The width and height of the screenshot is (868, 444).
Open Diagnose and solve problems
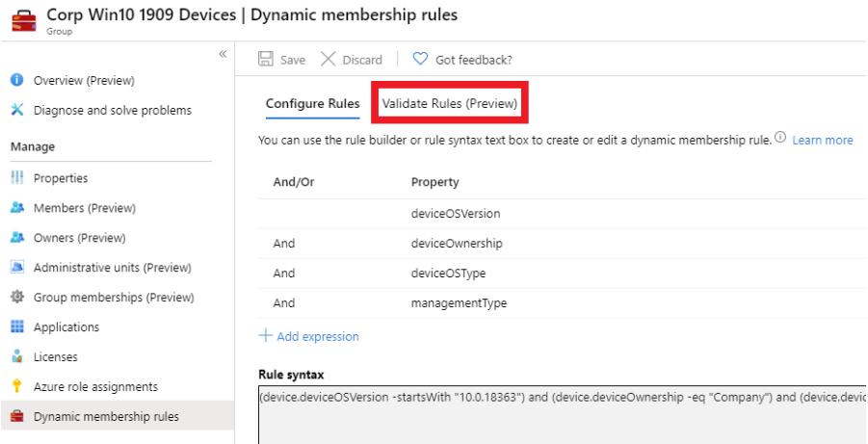coord(113,110)
